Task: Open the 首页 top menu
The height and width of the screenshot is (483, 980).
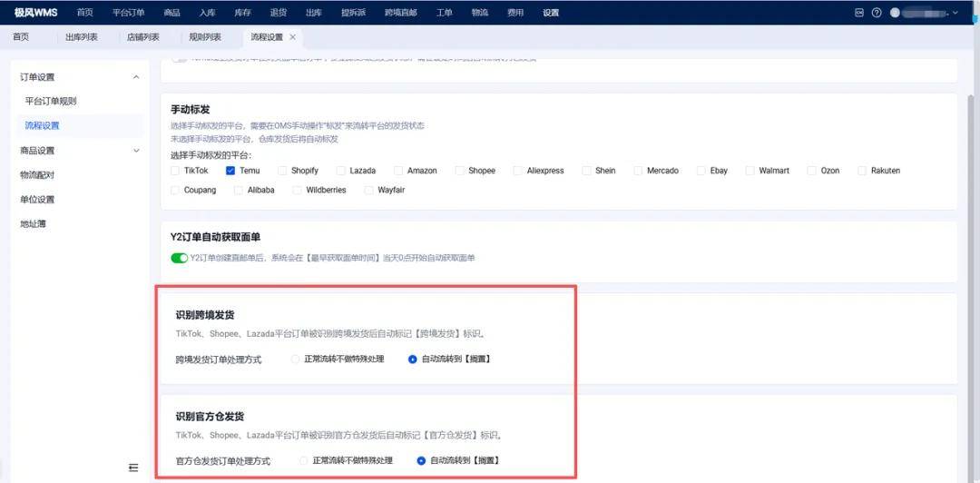Action: pyautogui.click(x=85, y=13)
